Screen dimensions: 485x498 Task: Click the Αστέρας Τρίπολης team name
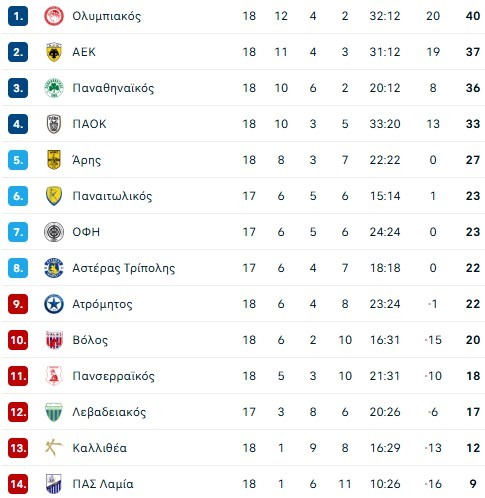click(124, 268)
